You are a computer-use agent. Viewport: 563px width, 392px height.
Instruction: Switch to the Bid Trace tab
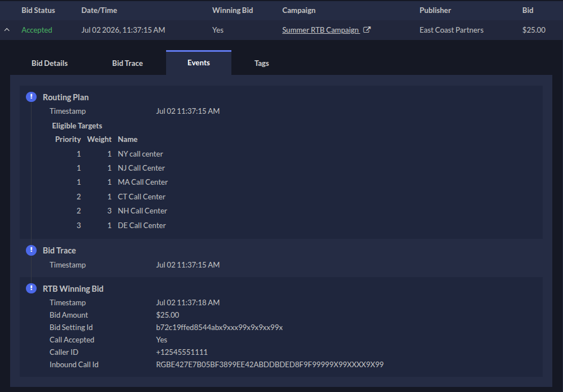(127, 63)
